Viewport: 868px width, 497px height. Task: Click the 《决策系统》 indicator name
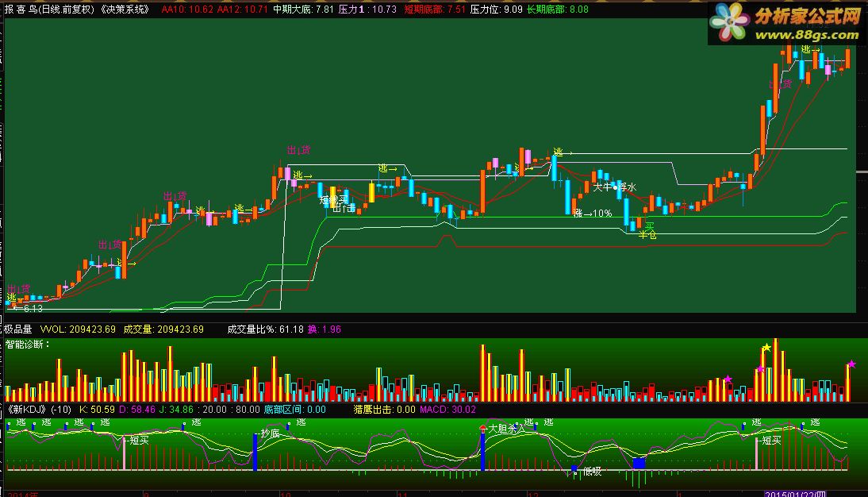coord(125,10)
